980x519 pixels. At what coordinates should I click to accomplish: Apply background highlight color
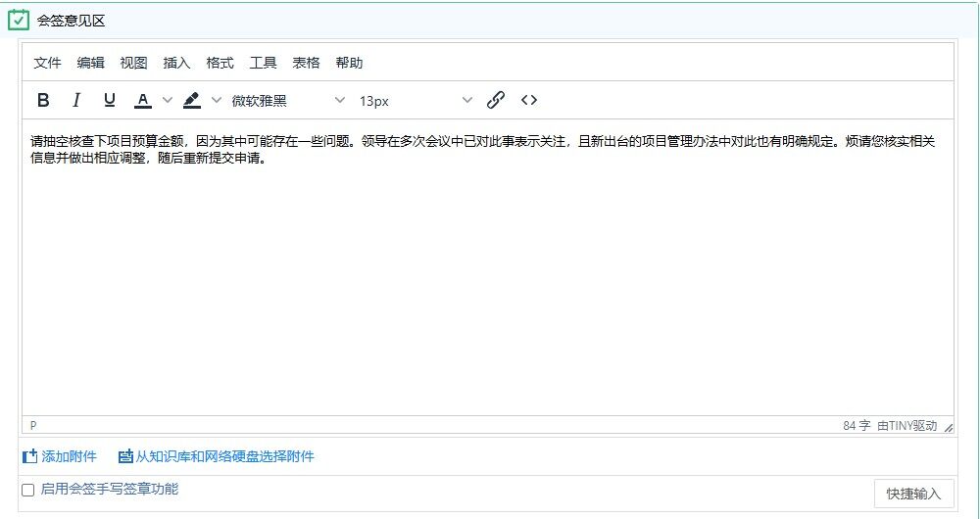[192, 100]
